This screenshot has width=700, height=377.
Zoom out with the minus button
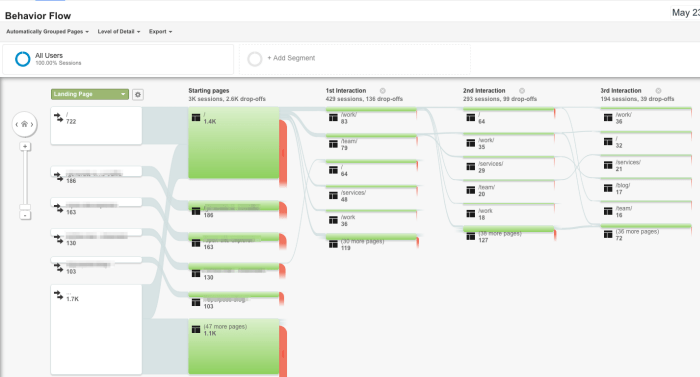pos(25,215)
